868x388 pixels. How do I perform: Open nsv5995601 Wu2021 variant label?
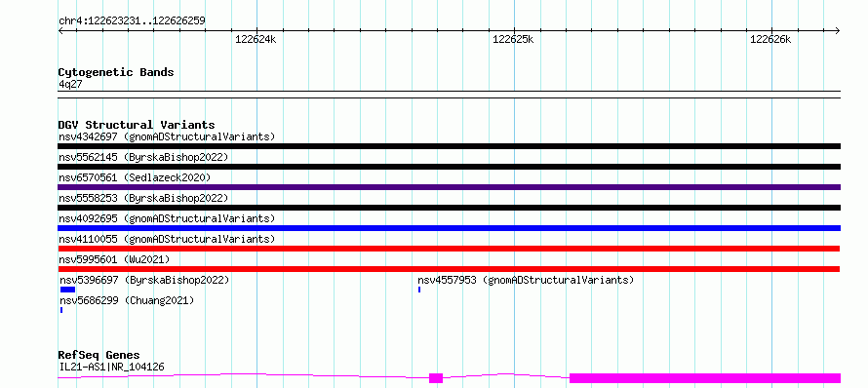click(114, 259)
